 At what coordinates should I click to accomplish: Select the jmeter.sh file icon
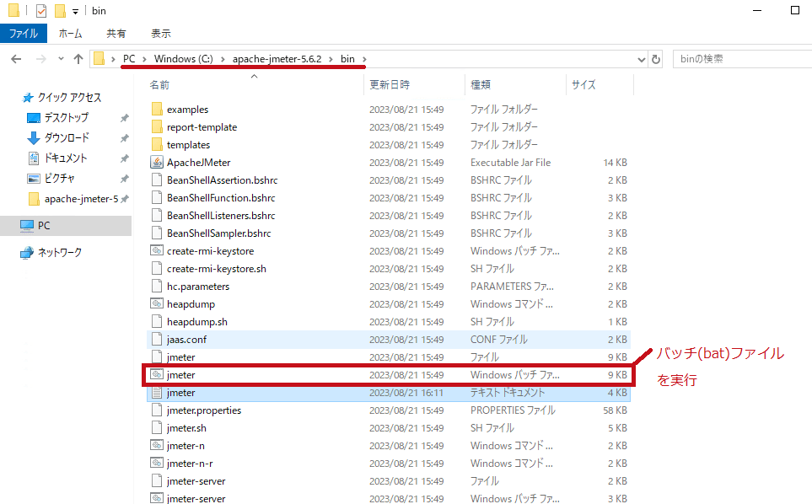(x=157, y=428)
